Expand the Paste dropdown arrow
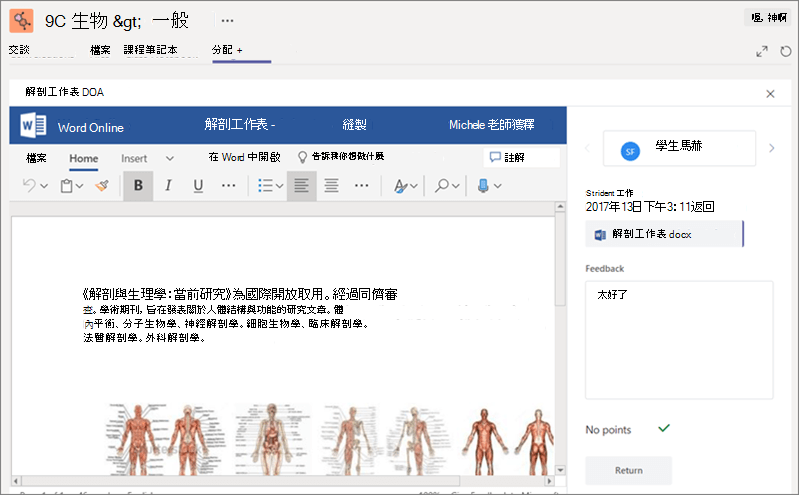This screenshot has height=495, width=799. [x=79, y=186]
